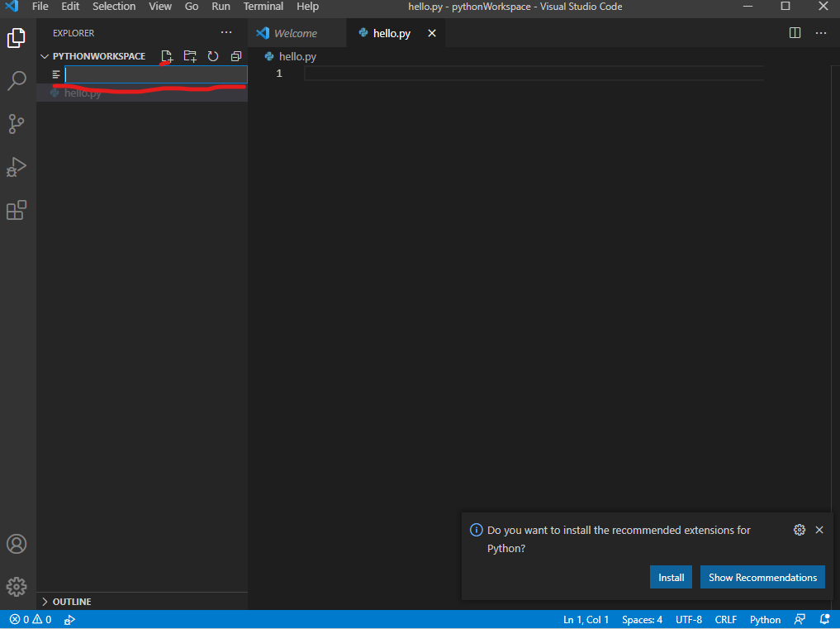The height and width of the screenshot is (629, 840).
Task: Click the new file name input box
Action: click(156, 74)
